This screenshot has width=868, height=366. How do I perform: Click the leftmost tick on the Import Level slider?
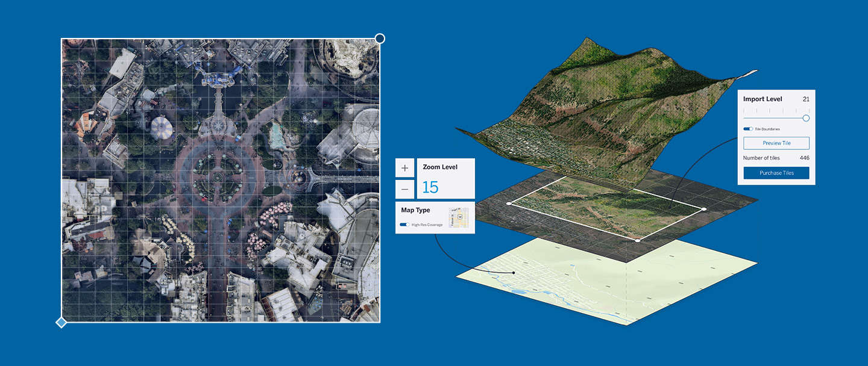point(744,110)
